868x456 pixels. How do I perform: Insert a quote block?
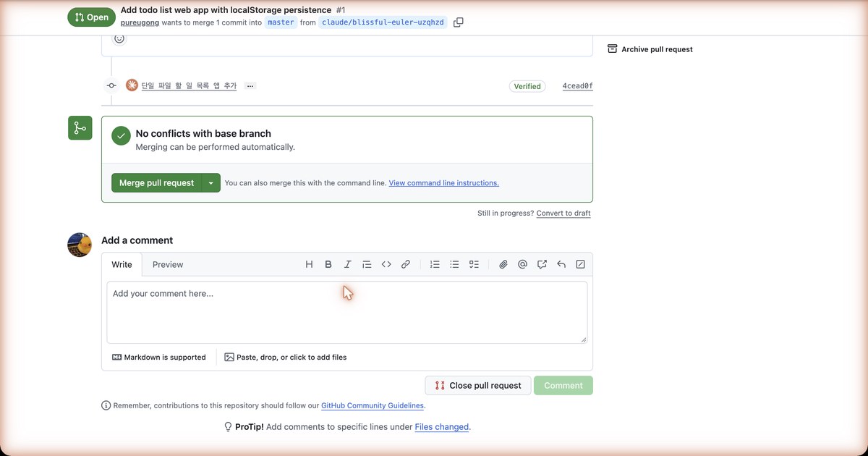[367, 264]
